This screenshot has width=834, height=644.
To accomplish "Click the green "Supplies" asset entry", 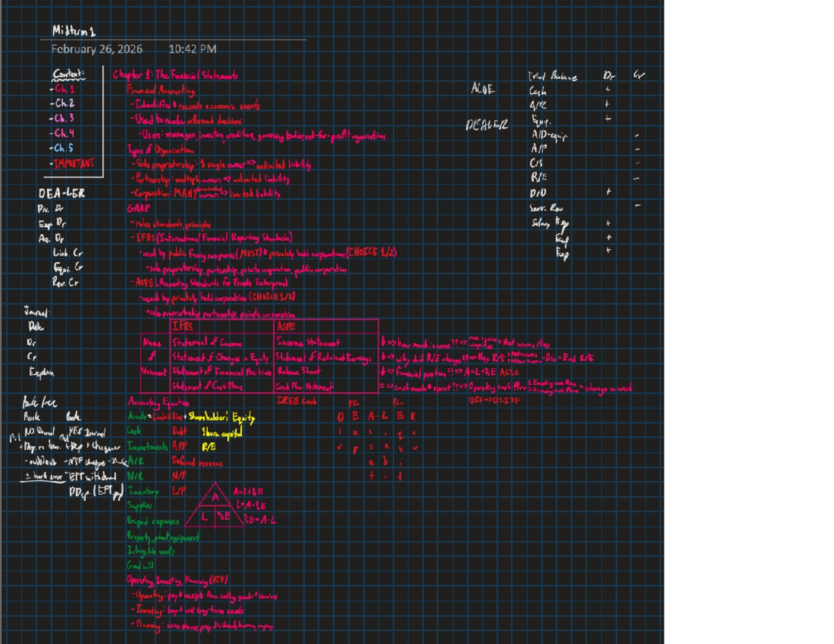I will click(x=140, y=506).
